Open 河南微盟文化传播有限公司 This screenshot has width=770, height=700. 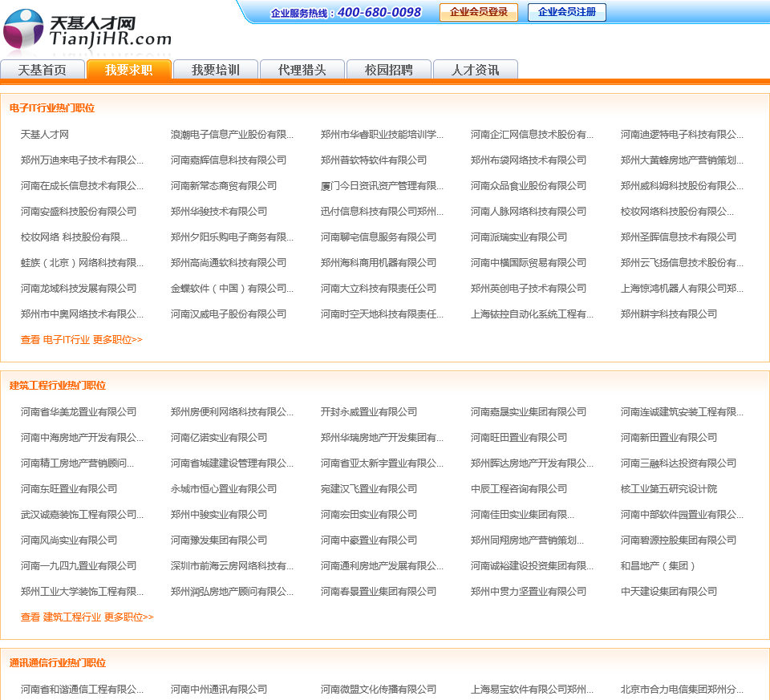tap(379, 690)
